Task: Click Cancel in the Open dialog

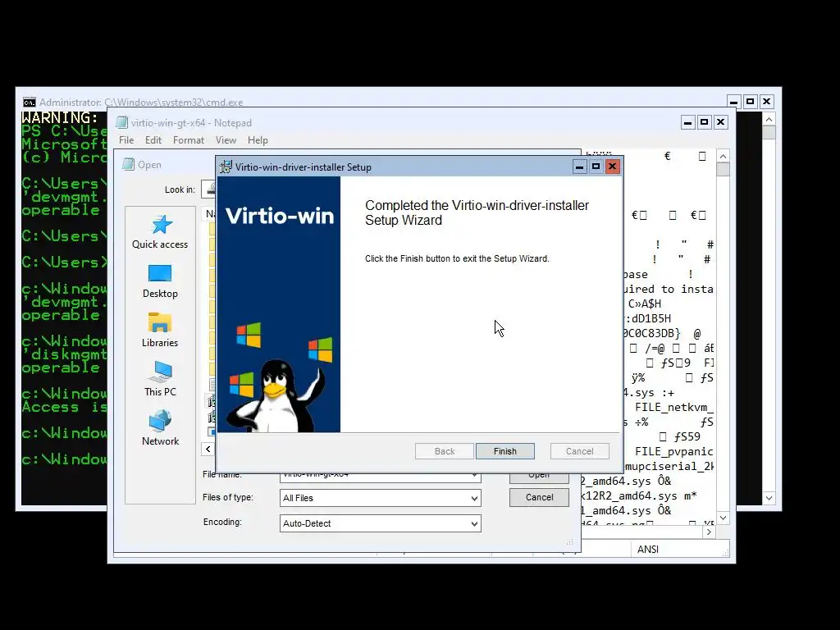Action: [x=539, y=497]
